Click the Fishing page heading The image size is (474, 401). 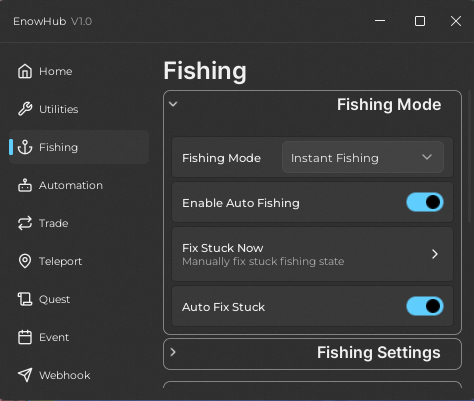tap(205, 71)
